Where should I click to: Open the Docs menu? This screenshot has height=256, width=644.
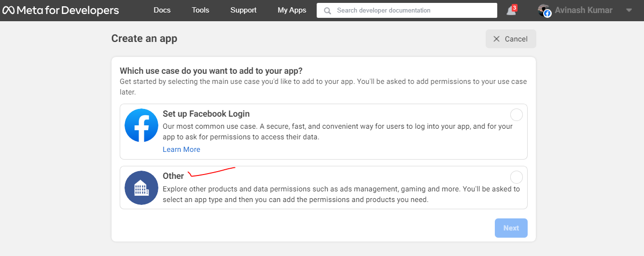(x=162, y=10)
